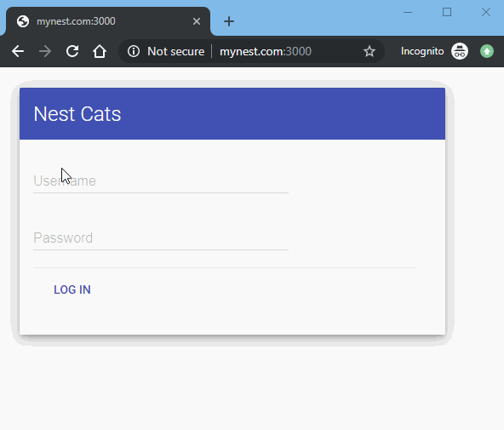Go to the browser home page

100,51
